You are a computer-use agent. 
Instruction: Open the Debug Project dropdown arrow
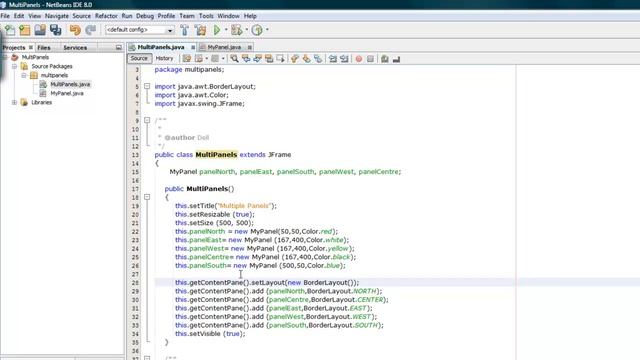point(247,30)
